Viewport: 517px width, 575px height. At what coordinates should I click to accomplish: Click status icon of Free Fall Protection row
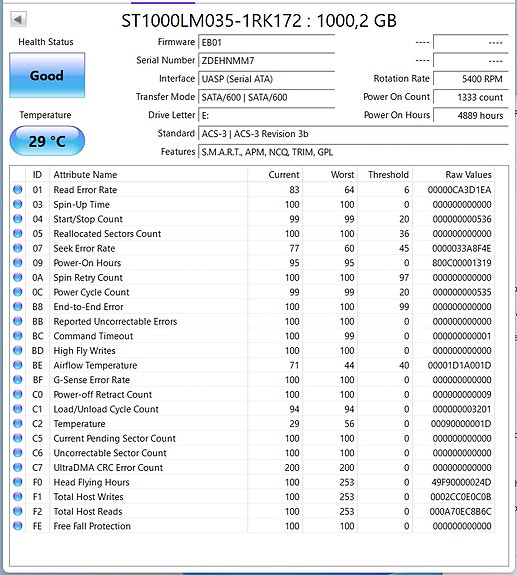18,526
